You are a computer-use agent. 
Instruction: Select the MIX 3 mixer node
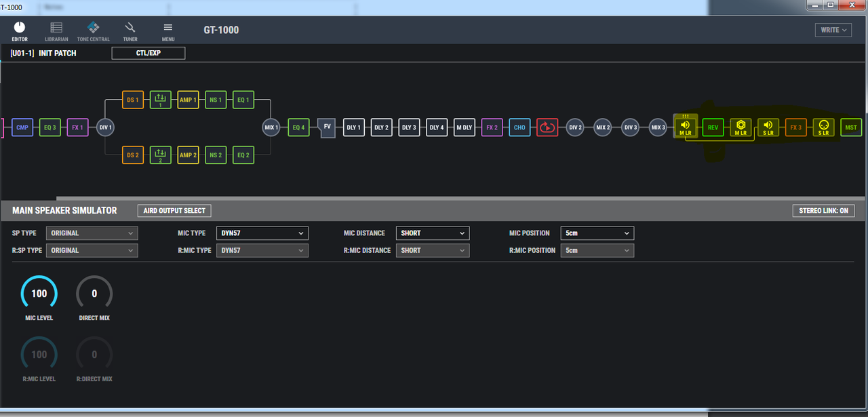pyautogui.click(x=658, y=127)
